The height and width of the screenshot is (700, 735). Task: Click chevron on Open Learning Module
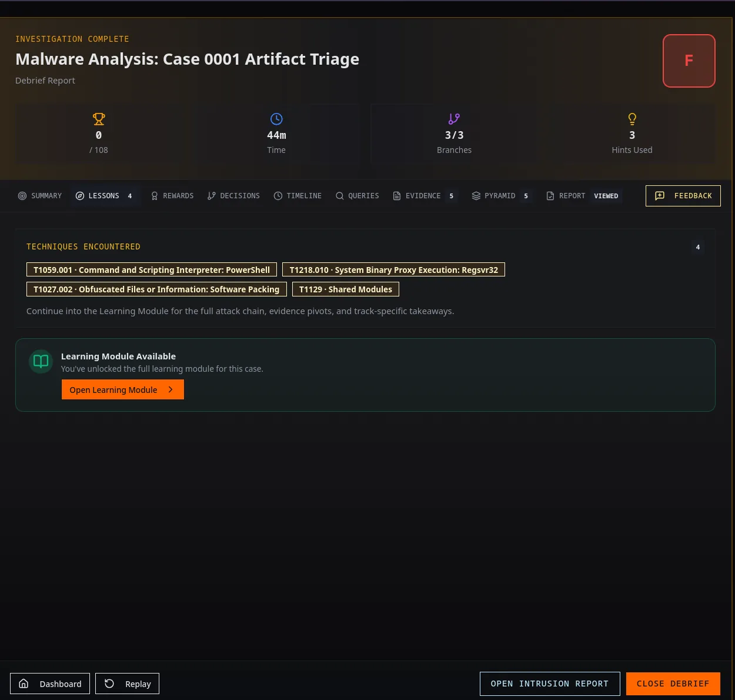click(171, 389)
